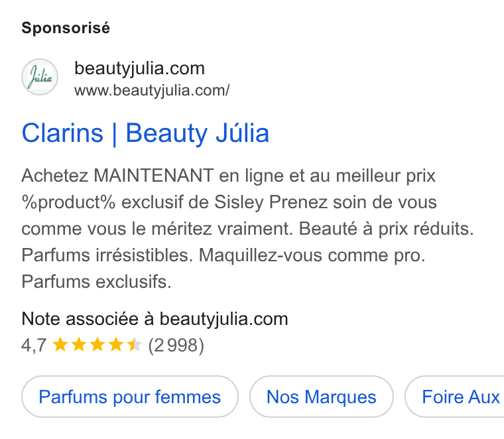Screen dimensions: 504x439
Task: Select the Parfums pour femmes chip
Action: pyautogui.click(x=130, y=397)
